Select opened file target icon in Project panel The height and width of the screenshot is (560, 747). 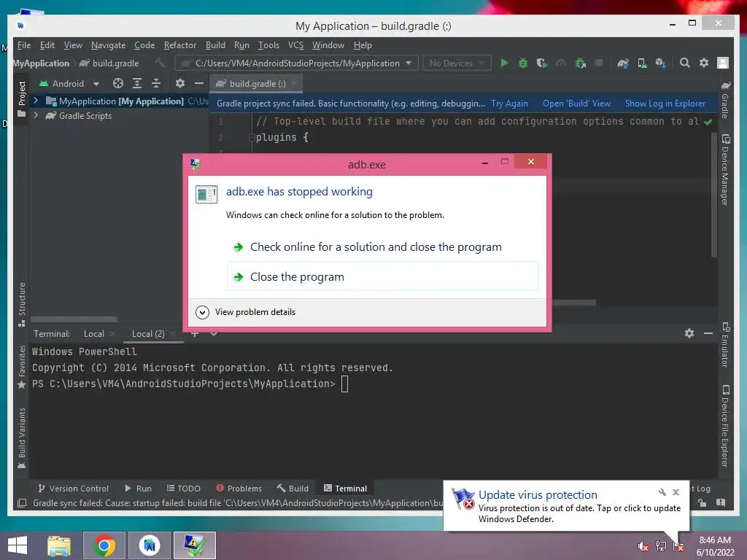117,83
